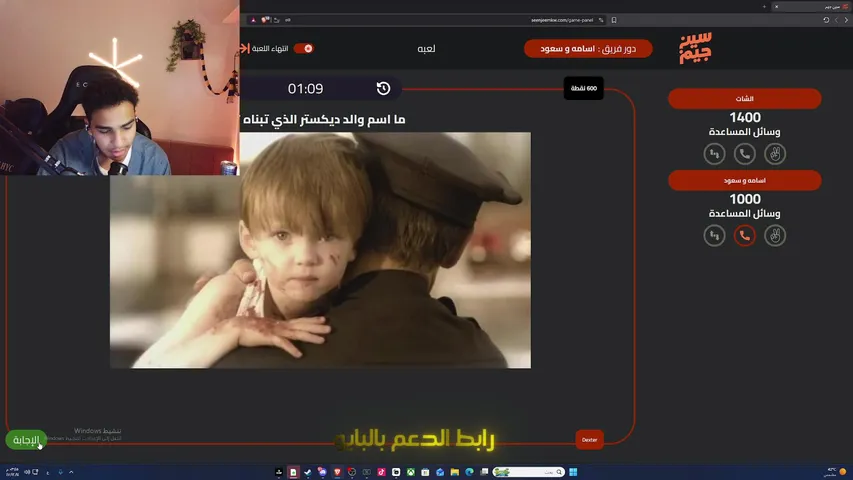Click the triangle rewards icon in browser toolbar
Image resolution: width=853 pixels, height=480 pixels.
[253, 20]
